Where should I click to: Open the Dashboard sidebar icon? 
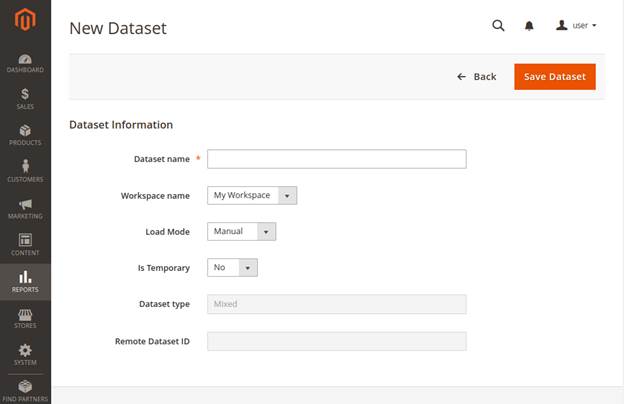(25, 63)
